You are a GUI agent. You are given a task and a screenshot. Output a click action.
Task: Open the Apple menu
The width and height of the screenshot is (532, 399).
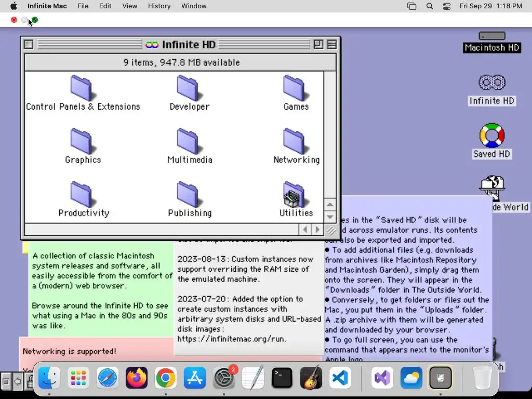13,6
